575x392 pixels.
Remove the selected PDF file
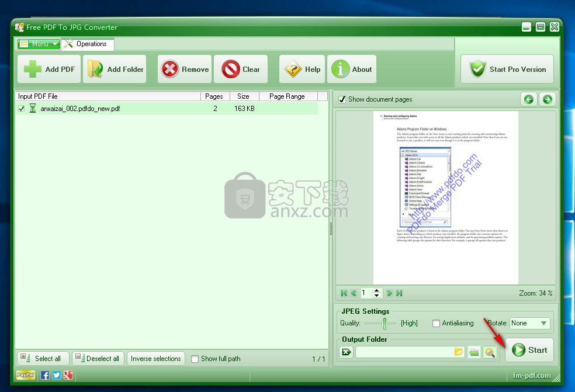[185, 69]
